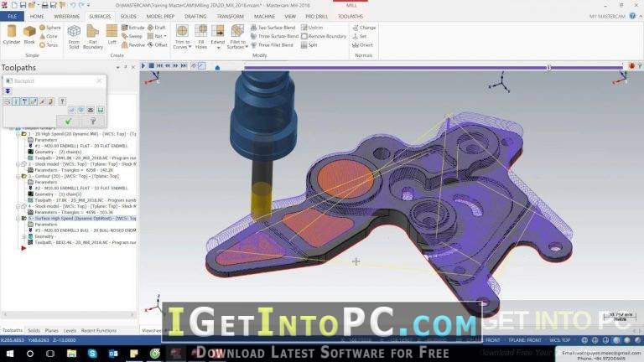The width and height of the screenshot is (644, 362).
Task: Confirm Backplot with green checkmark
Action: tap(68, 121)
